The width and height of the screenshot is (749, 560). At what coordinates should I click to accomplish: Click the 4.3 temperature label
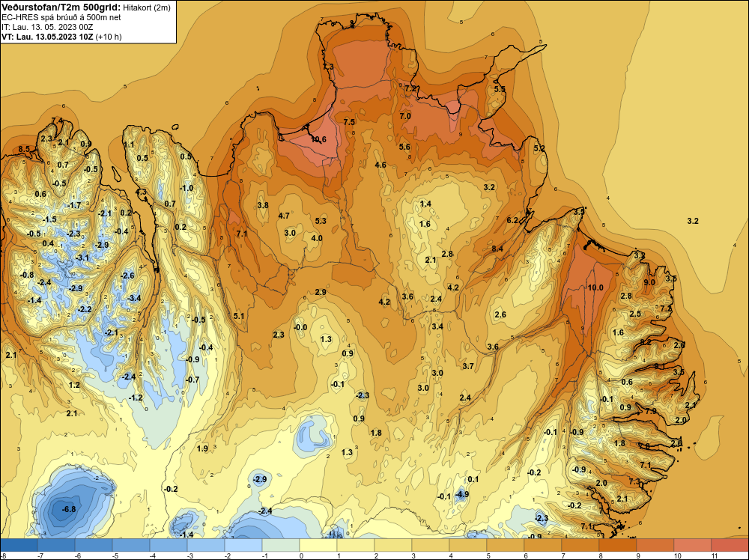(x=141, y=192)
